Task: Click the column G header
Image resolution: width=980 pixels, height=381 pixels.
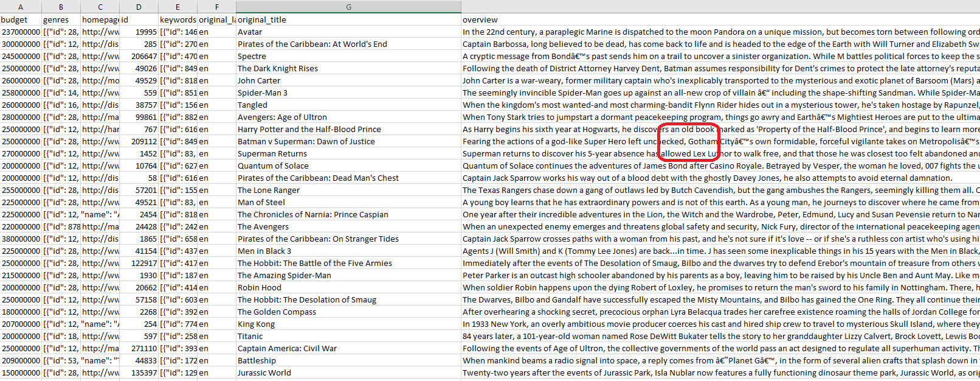Action: (x=348, y=7)
